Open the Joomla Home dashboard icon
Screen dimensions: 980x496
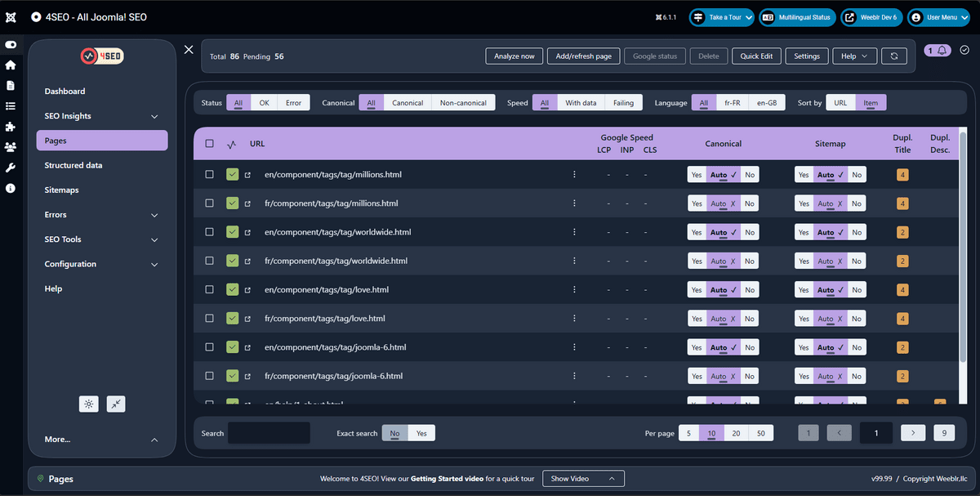click(x=10, y=65)
